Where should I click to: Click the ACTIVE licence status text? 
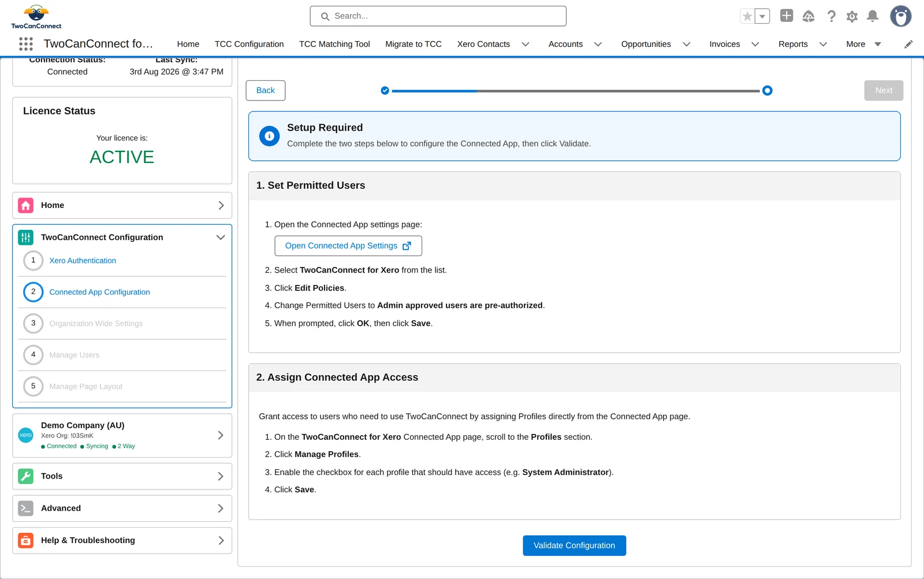(x=122, y=157)
